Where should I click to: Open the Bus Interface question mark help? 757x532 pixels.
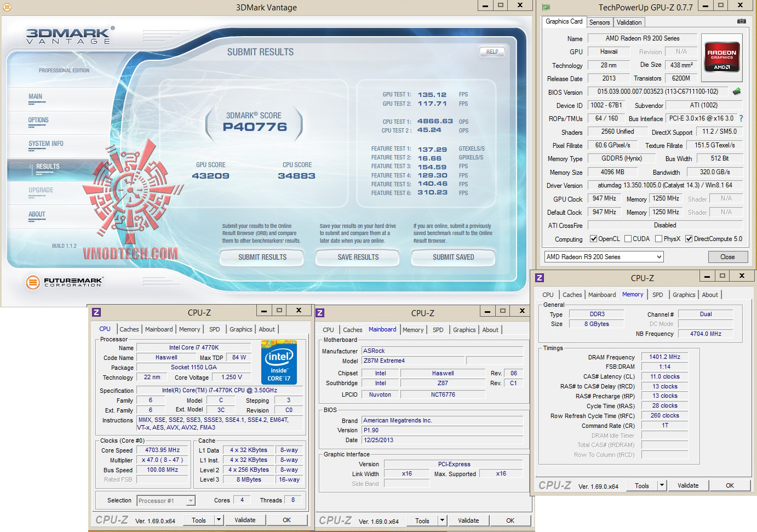pyautogui.click(x=741, y=118)
